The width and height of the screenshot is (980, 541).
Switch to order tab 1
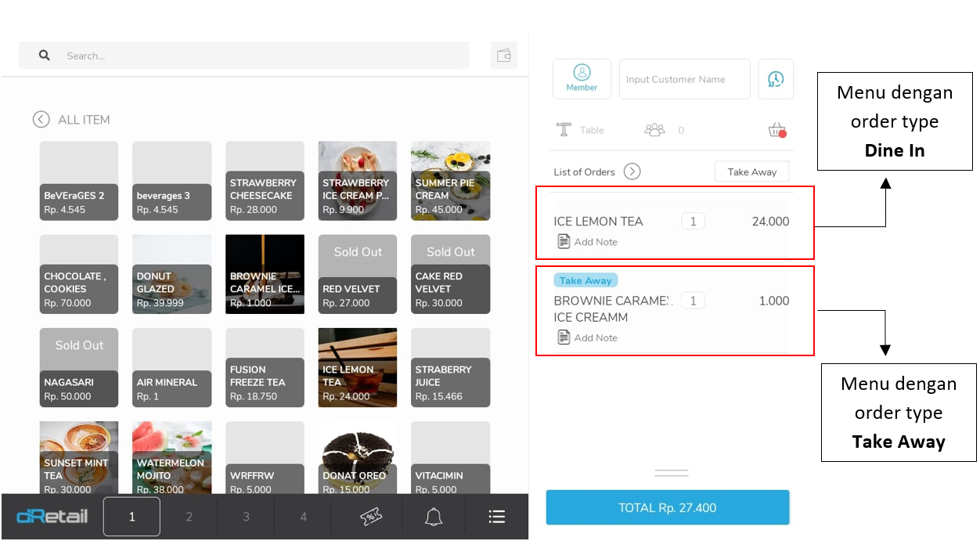132,517
